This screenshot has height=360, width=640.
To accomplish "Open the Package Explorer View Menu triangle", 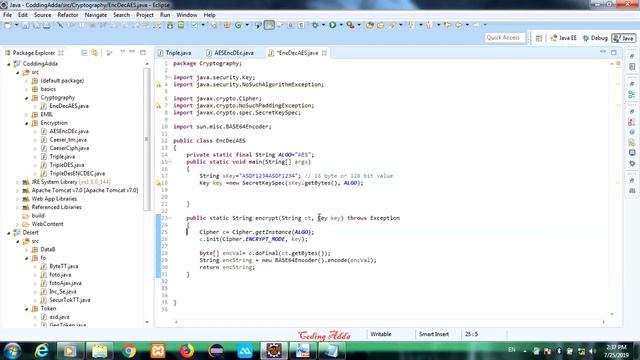I will [x=122, y=52].
